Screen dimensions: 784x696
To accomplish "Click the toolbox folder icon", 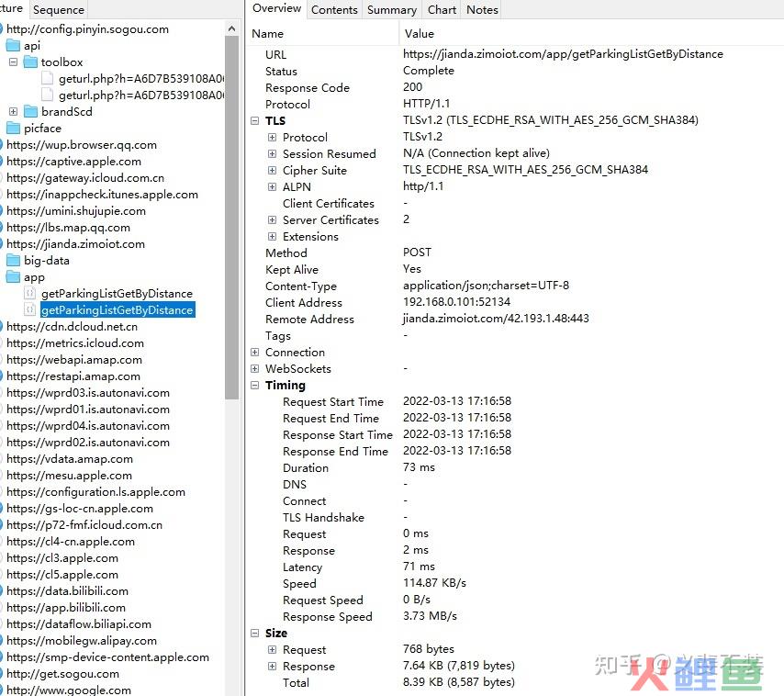I will coord(30,62).
